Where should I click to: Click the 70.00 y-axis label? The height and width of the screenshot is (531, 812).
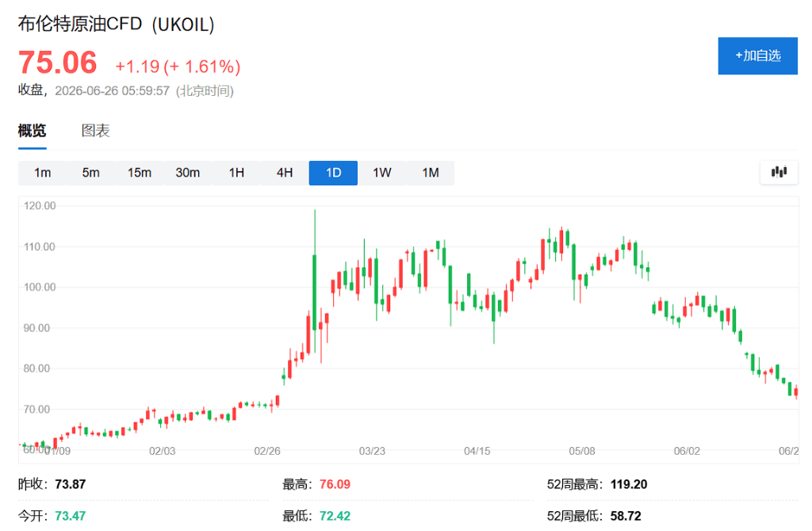36,410
